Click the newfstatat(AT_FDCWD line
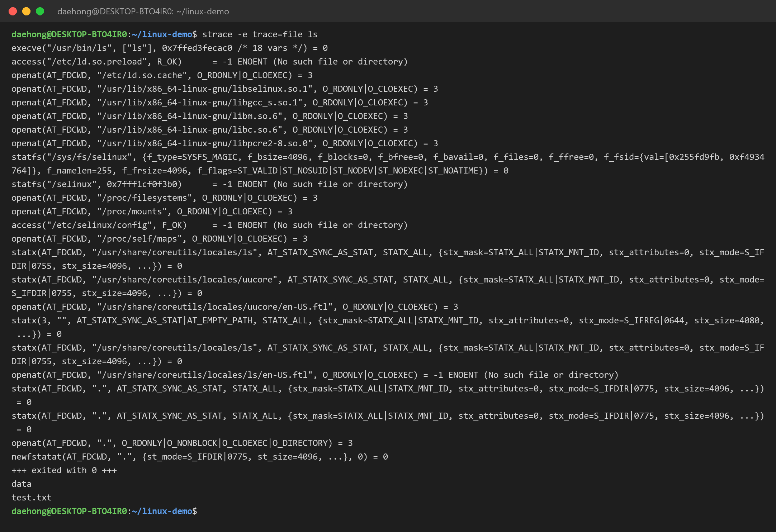This screenshot has height=532, width=776. click(200, 457)
